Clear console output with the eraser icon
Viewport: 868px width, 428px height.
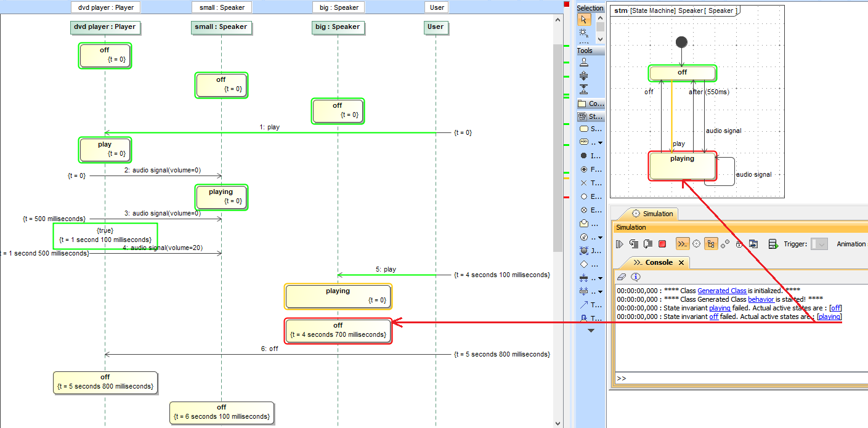point(621,277)
